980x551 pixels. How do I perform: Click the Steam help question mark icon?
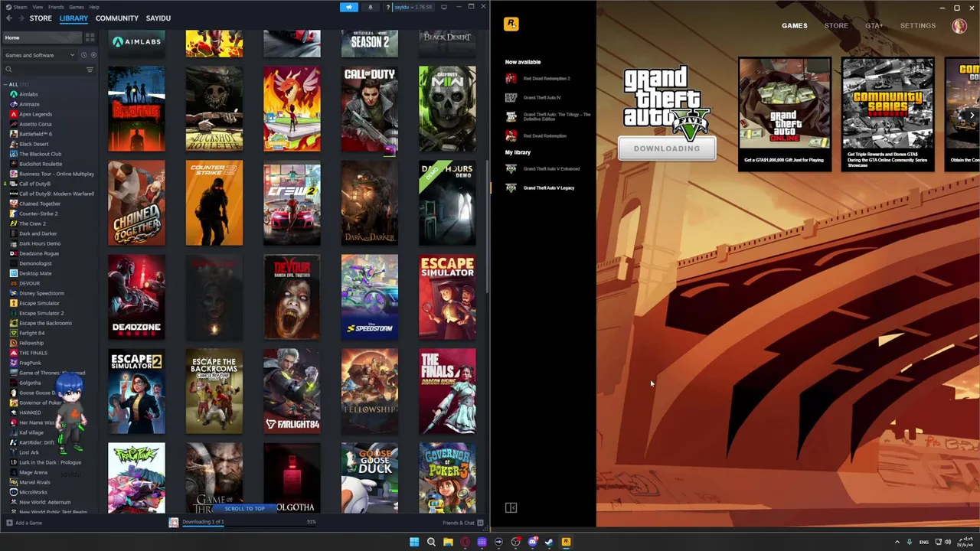[x=388, y=7]
